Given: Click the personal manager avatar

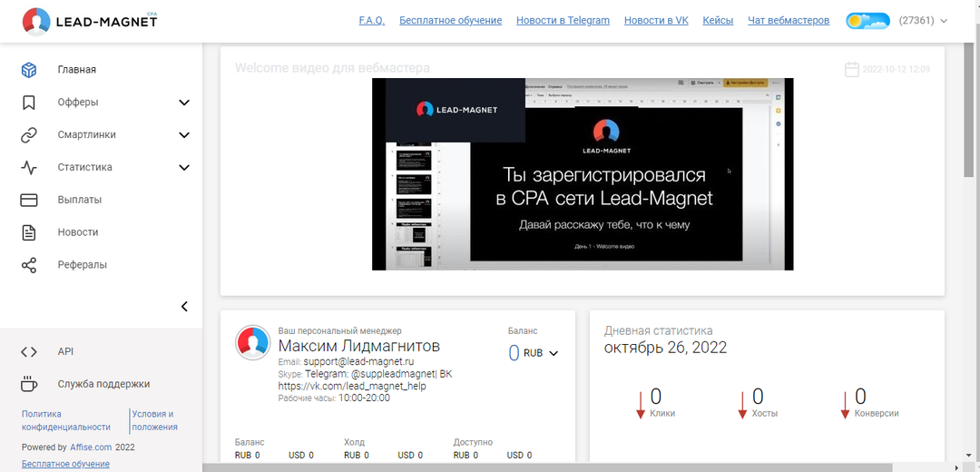Looking at the screenshot, I should [252, 342].
